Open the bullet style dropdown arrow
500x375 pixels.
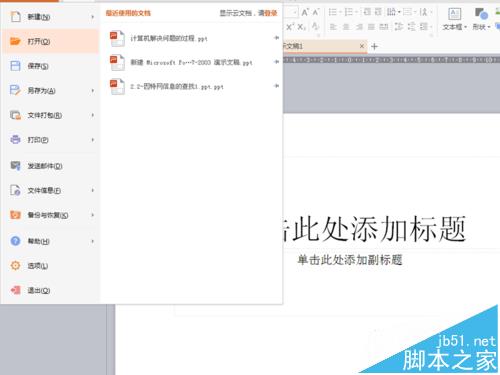[x=341, y=13]
